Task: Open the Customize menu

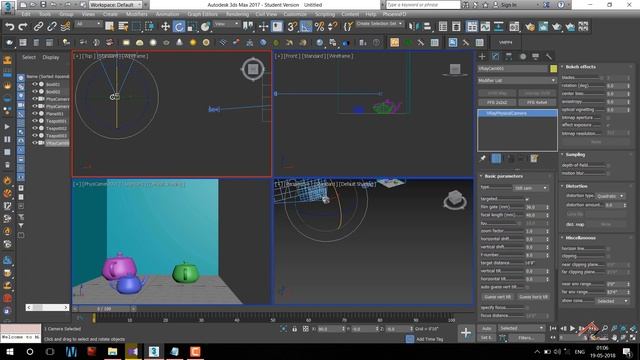Action: (x=295, y=14)
